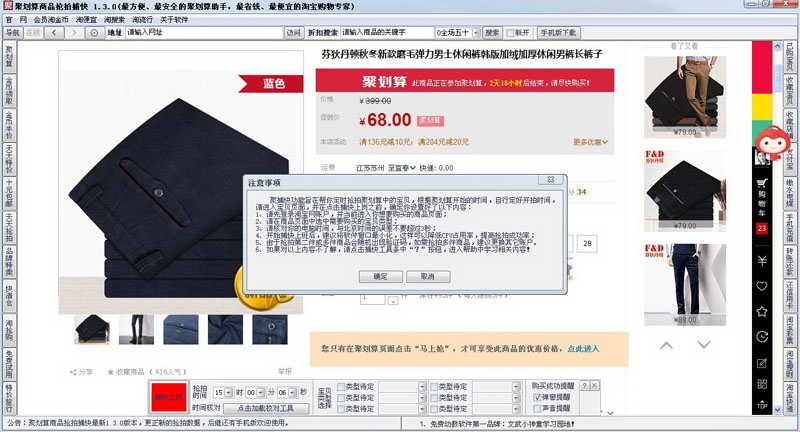Click the page scrollbar down arrow
Image resolution: width=800 pixels, height=432 pixels.
pyautogui.click(x=777, y=409)
